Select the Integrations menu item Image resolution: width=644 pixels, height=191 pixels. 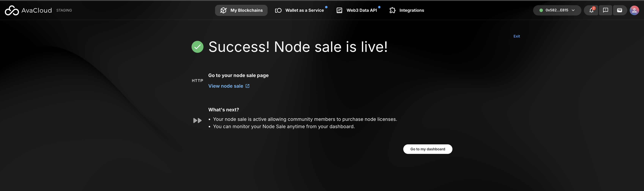pyautogui.click(x=411, y=10)
